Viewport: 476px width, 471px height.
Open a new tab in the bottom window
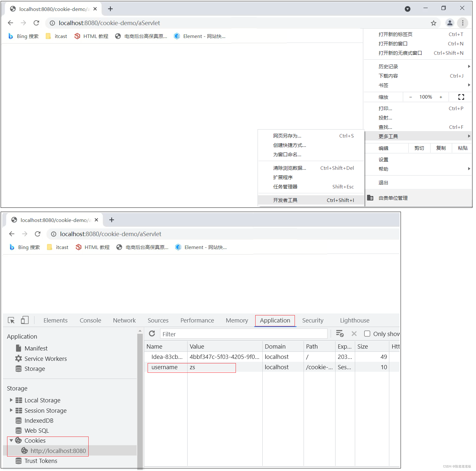pos(112,220)
